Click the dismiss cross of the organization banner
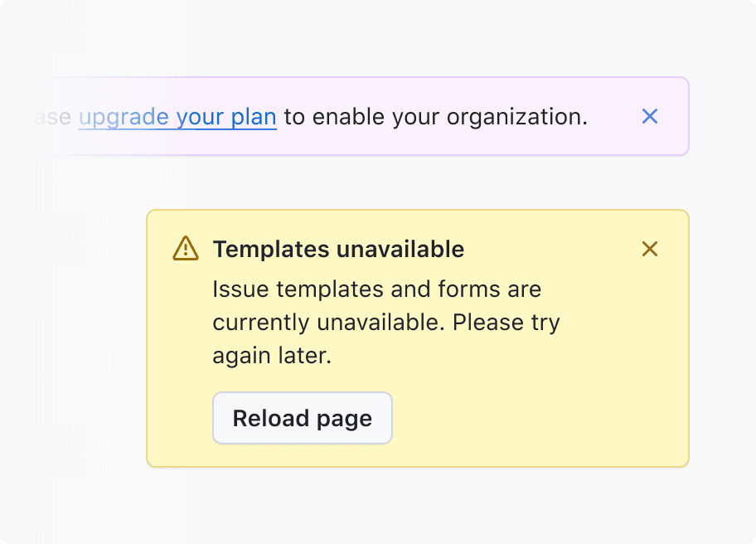Screen dimensions: 756x544 click(650, 117)
